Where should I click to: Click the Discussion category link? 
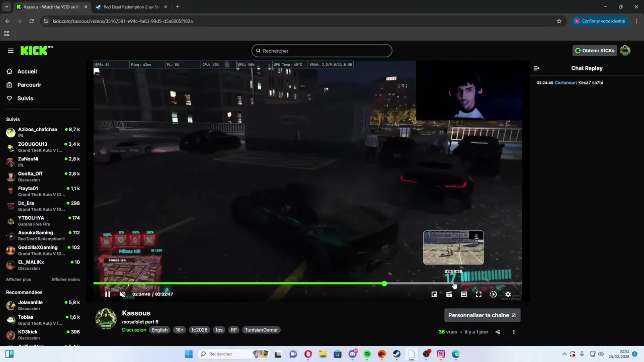[x=134, y=330]
